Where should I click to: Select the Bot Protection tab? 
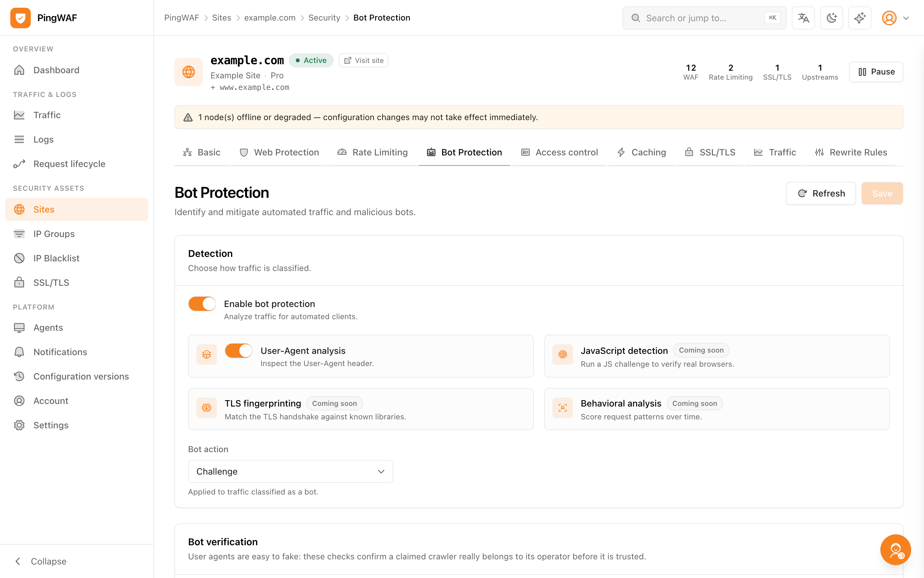464,153
